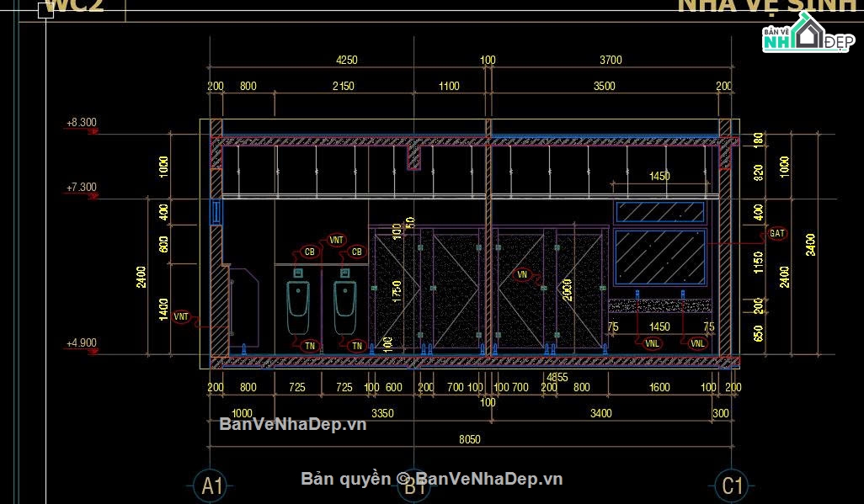The image size is (864, 504).
Task: Click the VNT tag above the urinals
Action: (336, 240)
